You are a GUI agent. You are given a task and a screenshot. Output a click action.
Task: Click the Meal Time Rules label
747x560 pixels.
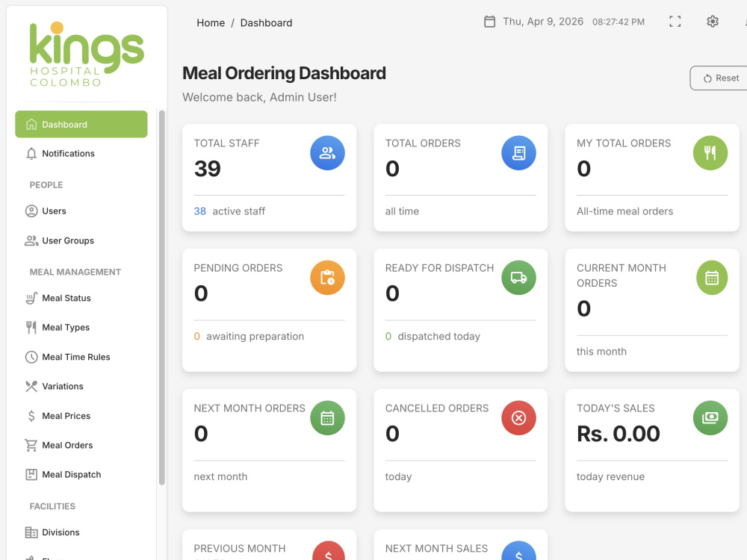pyautogui.click(x=76, y=357)
